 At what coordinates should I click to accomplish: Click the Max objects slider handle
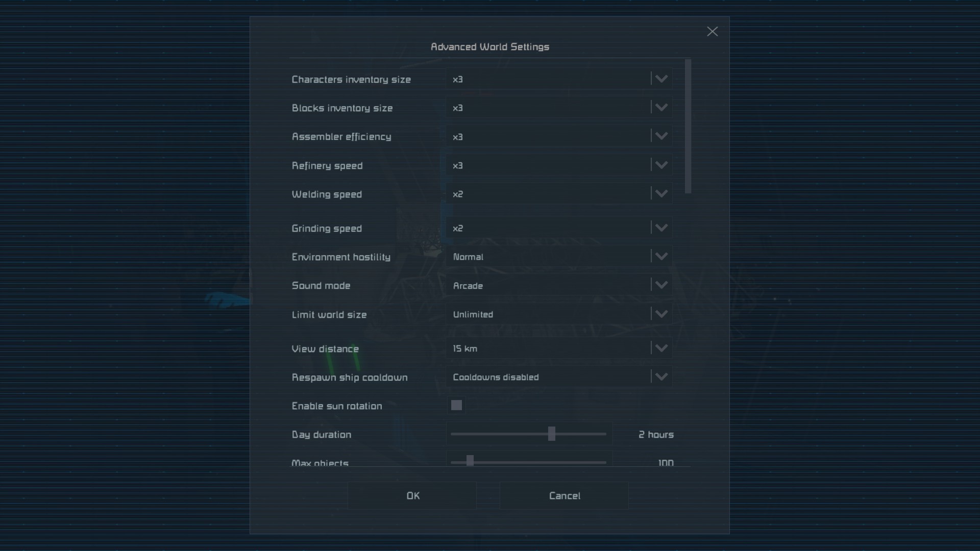tap(470, 461)
